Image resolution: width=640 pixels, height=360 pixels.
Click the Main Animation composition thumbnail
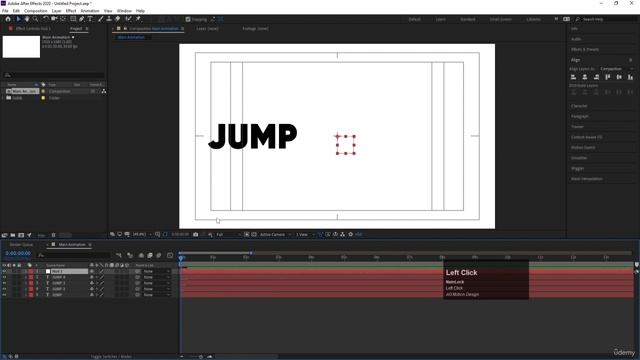[x=21, y=47]
